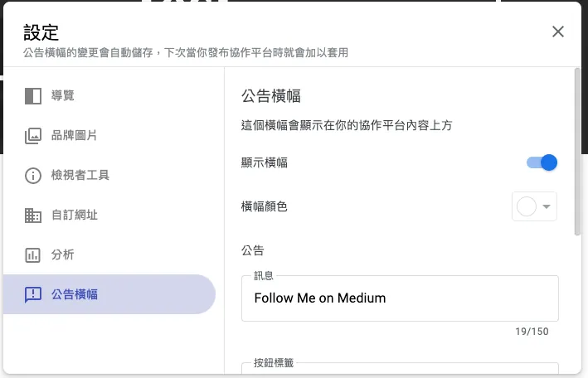Image resolution: width=588 pixels, height=378 pixels.
Task: Click the 導覽 navigation layout icon
Action: 33,95
